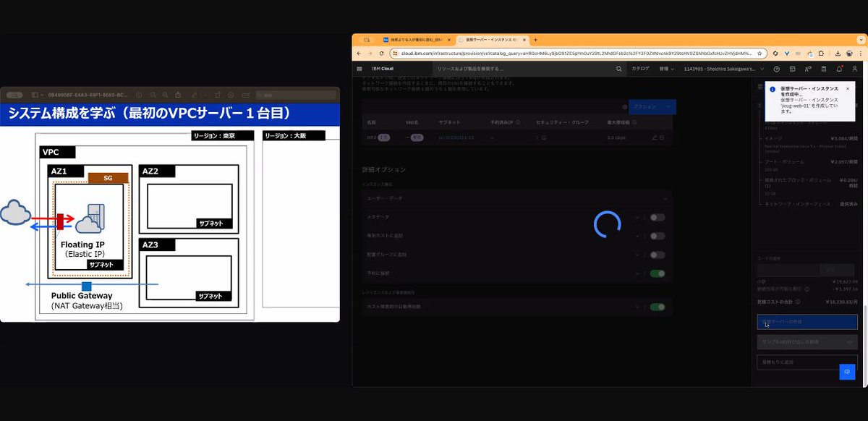The width and height of the screenshot is (868, 421).
Task: Open the IBM Cloud hamburger navigation menu
Action: pyautogui.click(x=359, y=69)
